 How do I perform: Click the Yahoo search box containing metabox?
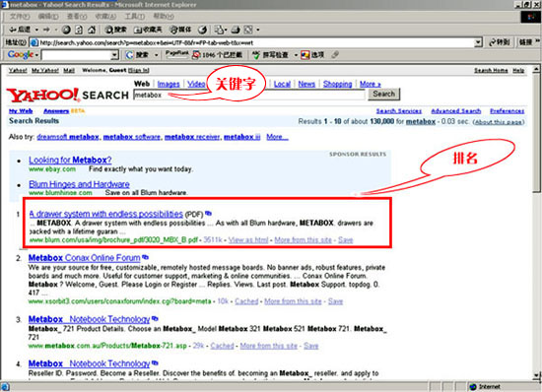(249, 95)
